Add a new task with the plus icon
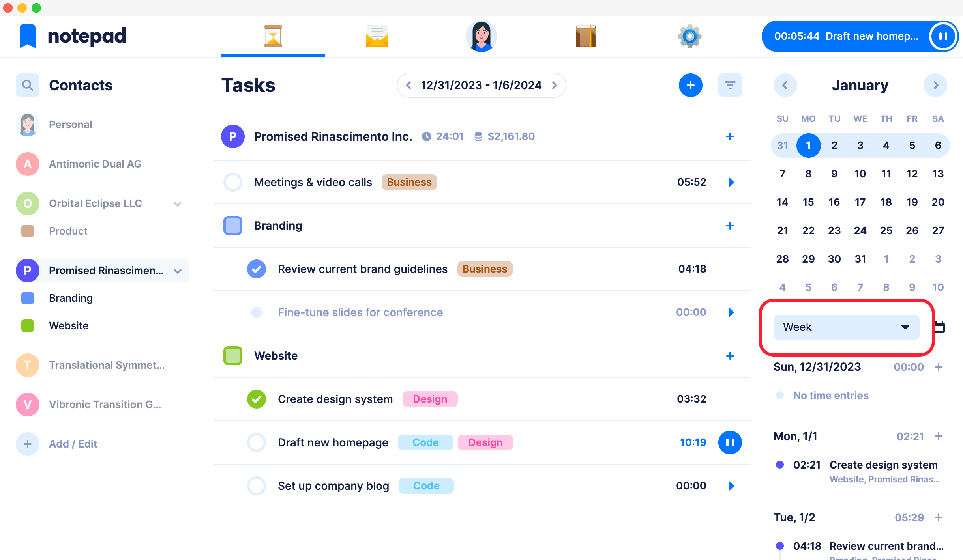This screenshot has width=963, height=560. pyautogui.click(x=691, y=85)
